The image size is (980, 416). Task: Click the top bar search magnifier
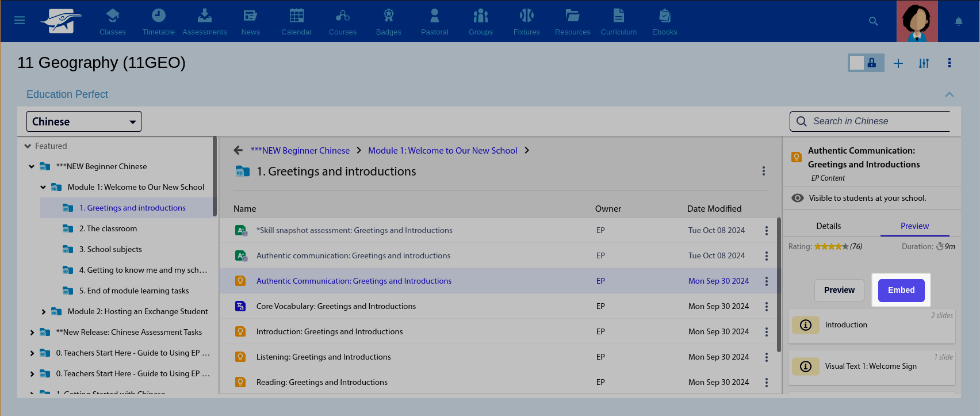[x=874, y=21]
